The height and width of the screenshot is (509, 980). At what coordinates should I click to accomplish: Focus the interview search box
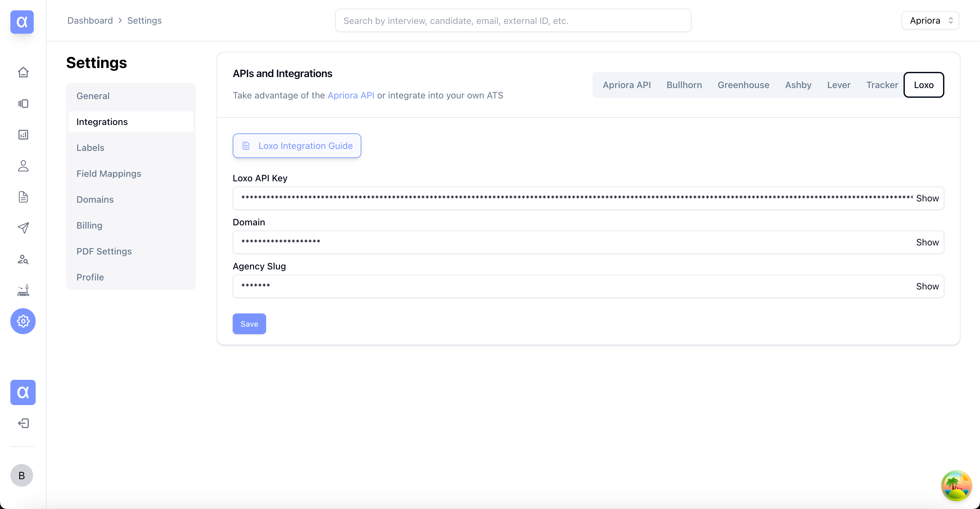click(513, 20)
